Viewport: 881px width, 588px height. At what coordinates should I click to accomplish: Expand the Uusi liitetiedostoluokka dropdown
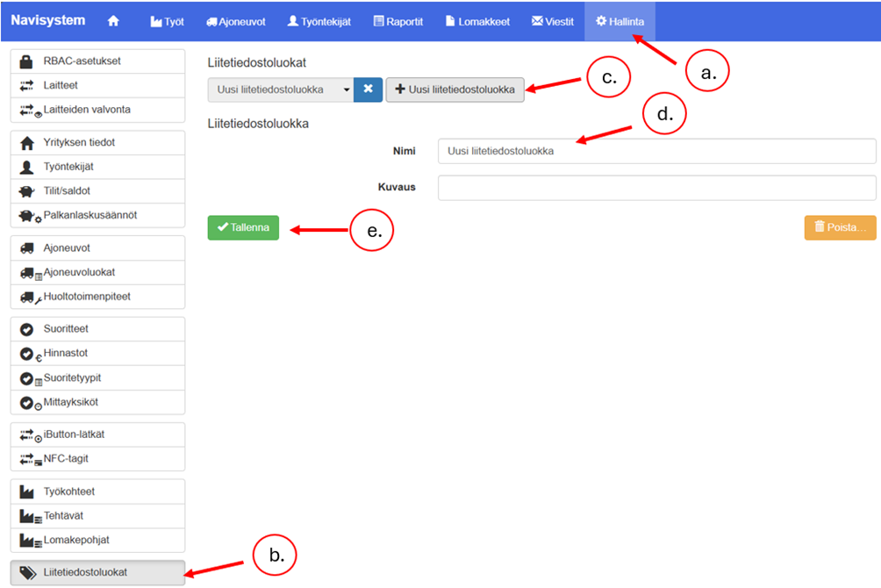280,90
